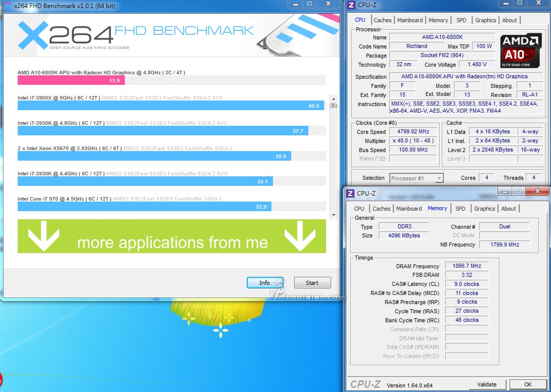Click the OK button in CPU-Z
The width and height of the screenshot is (551, 392).
[528, 384]
